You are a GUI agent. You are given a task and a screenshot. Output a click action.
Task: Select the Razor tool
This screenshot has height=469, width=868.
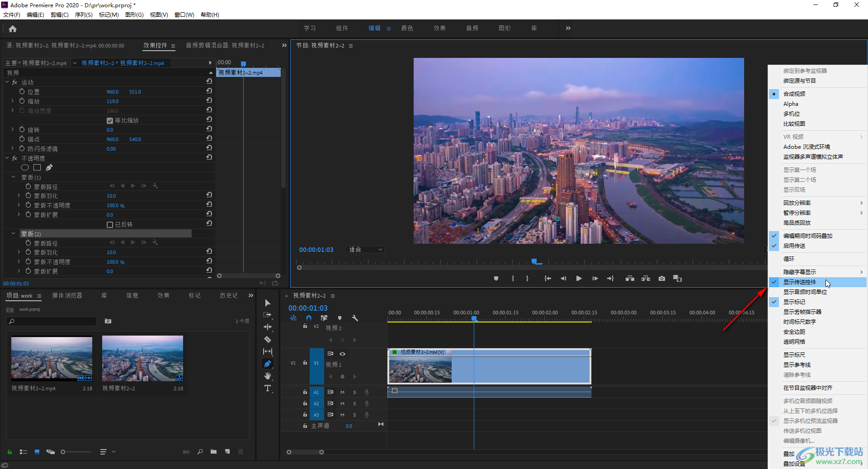tap(268, 339)
